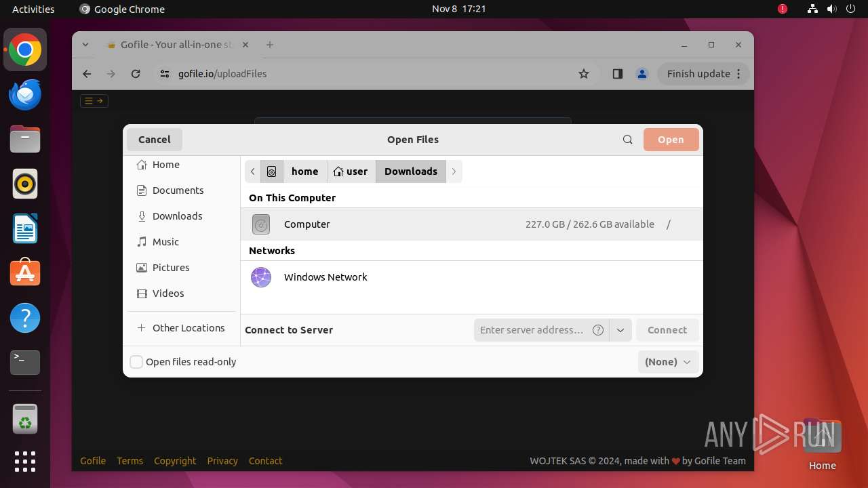Click the user path segment
868x488 pixels.
tap(351, 171)
